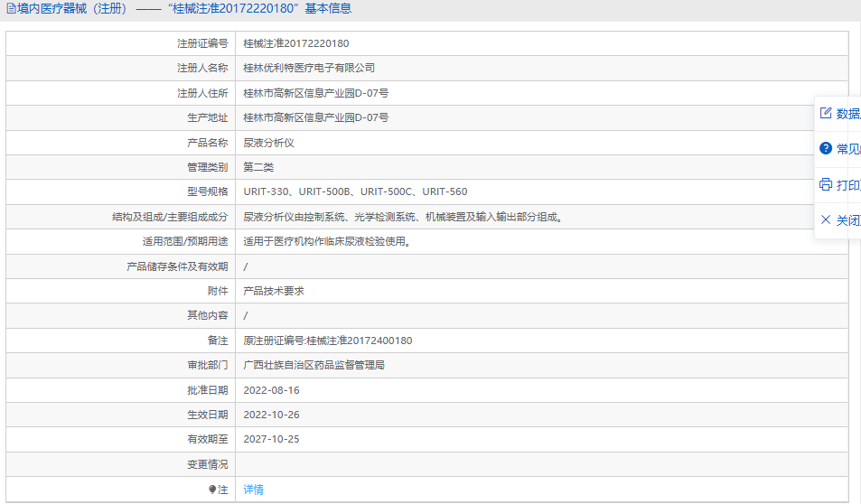Screen dimensions: 861x504
Task: Click the 结构及组成 description text
Action: 404,217
